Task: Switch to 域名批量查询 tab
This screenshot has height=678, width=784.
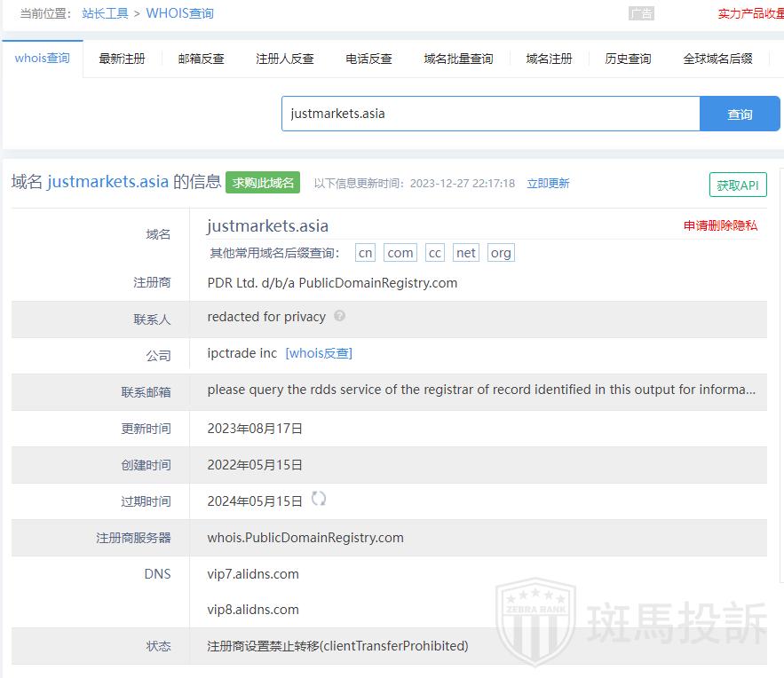Action: (x=458, y=59)
